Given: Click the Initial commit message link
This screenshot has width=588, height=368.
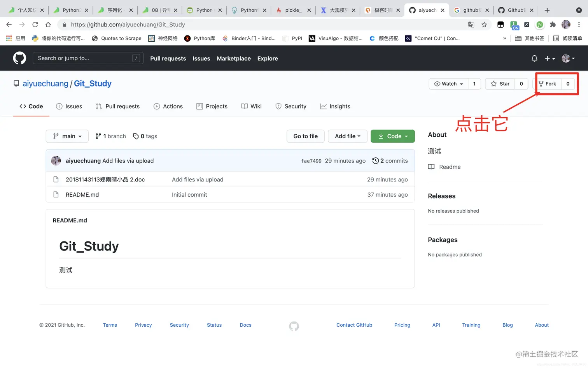Looking at the screenshot, I should [x=189, y=194].
